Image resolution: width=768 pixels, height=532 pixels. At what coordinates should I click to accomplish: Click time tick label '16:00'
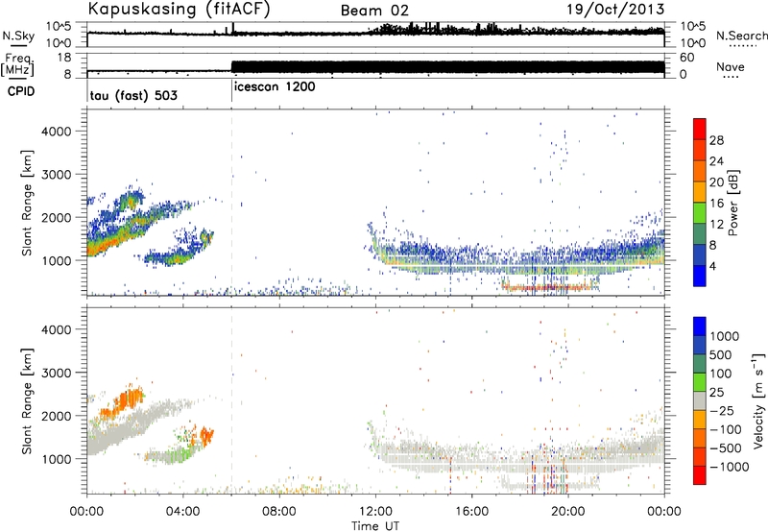471,512
